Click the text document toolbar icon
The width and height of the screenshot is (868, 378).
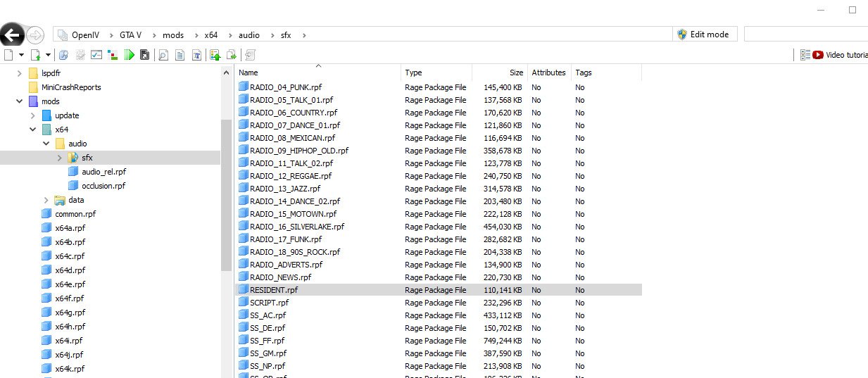click(x=180, y=54)
